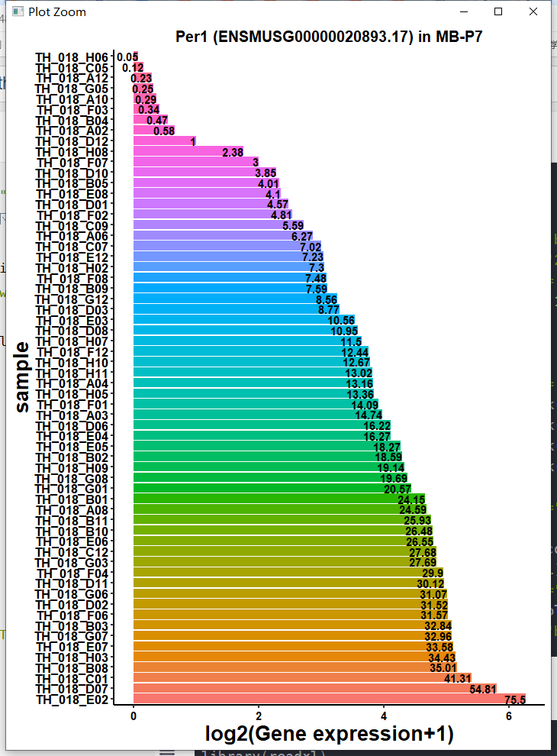Screen dimensions: 557x756
Task: Click the bar value 29.9
Action: click(433, 573)
